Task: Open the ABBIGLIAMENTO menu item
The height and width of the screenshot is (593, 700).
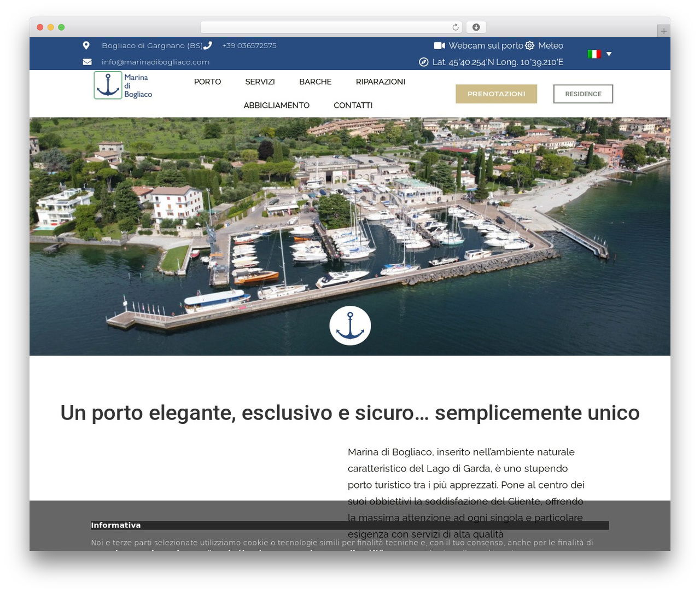Action: point(276,105)
